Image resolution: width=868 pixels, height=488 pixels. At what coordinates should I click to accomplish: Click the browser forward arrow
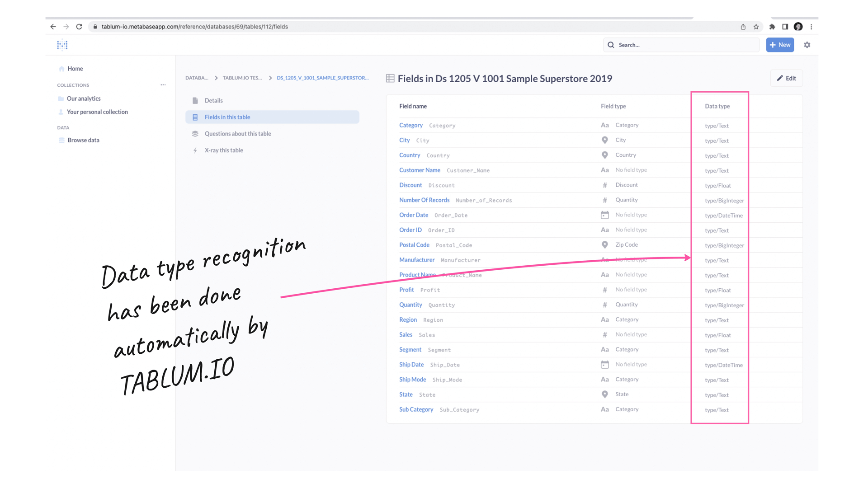(66, 27)
